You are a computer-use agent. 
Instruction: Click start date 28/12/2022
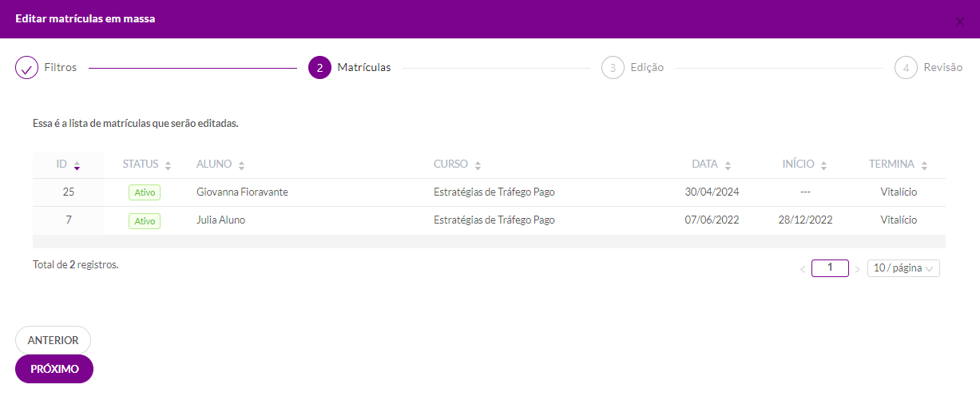[x=806, y=220]
